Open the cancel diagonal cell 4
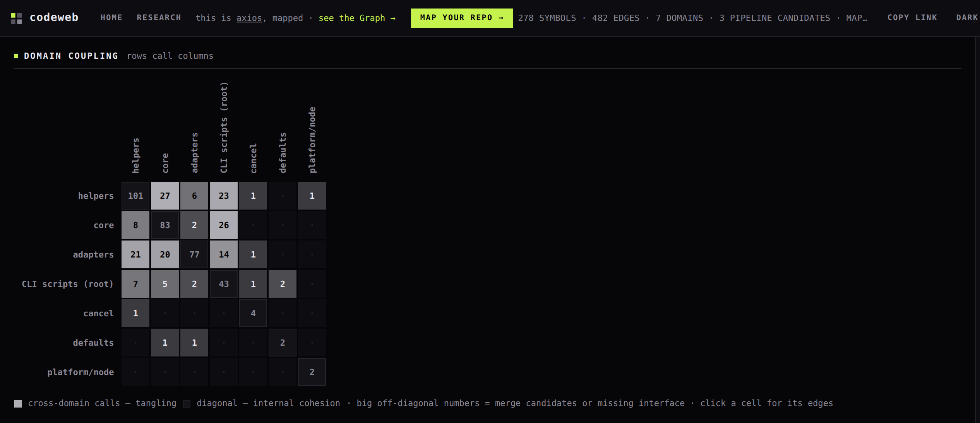 click(x=253, y=313)
